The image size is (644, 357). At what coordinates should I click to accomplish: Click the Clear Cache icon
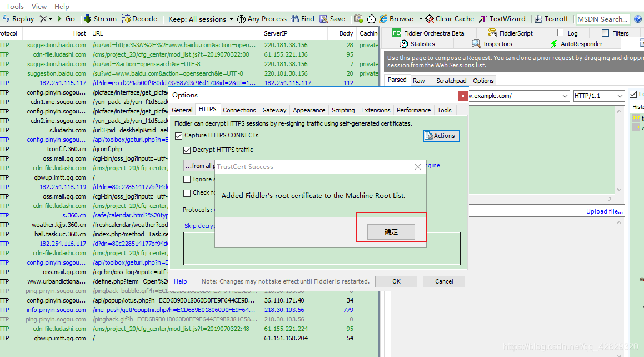coord(430,19)
